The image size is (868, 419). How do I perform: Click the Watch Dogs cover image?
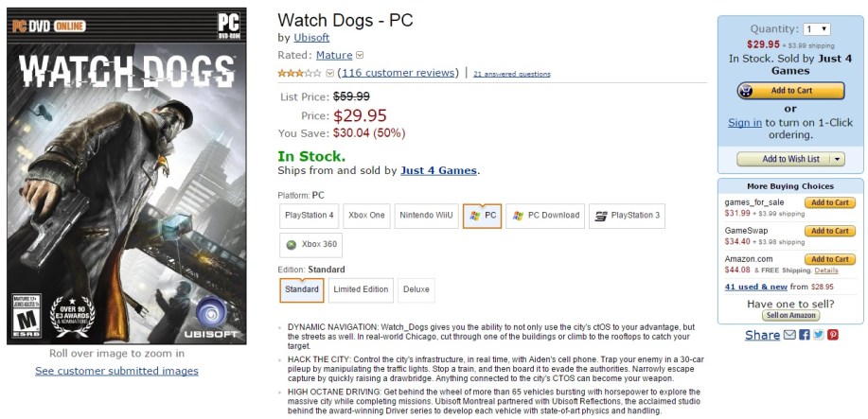(x=126, y=176)
